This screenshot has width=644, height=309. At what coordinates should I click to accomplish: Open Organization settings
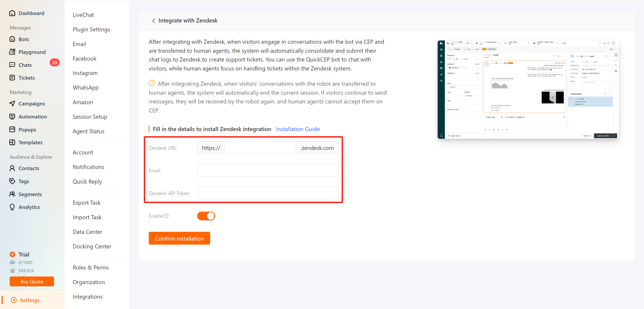coord(89,282)
